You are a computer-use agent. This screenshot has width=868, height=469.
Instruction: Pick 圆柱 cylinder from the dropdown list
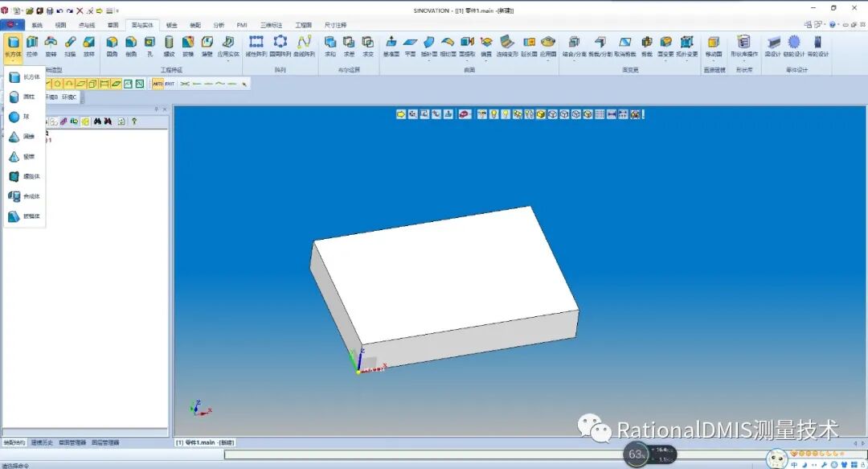[24, 97]
